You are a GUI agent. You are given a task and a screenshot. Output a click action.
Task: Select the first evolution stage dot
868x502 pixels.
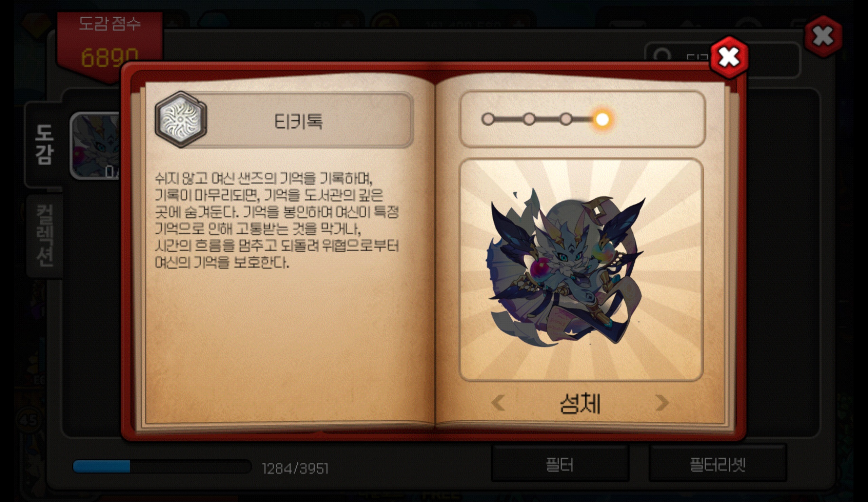point(488,119)
